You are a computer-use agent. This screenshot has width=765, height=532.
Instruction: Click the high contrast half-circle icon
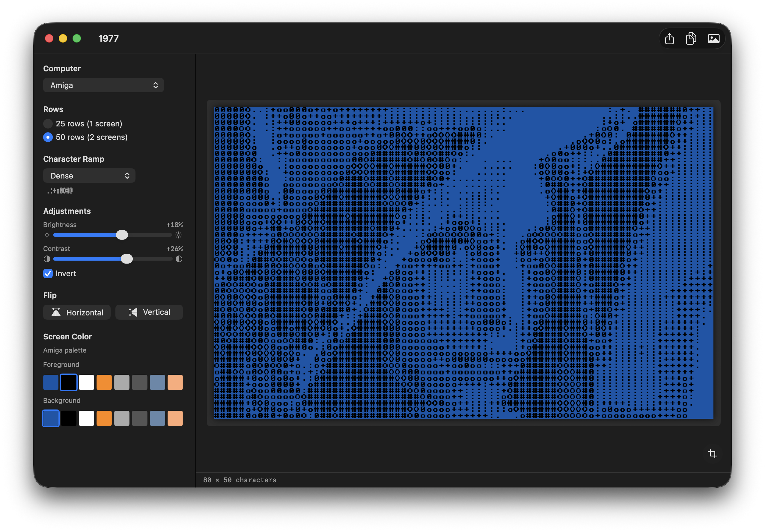[179, 259]
